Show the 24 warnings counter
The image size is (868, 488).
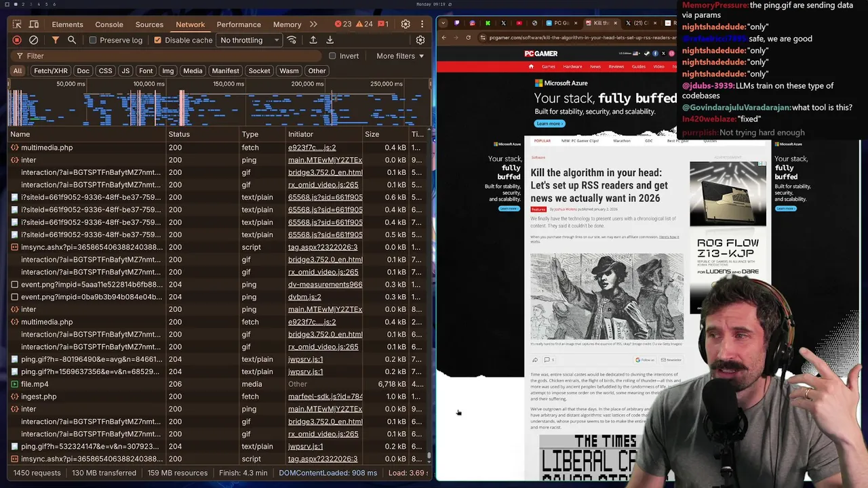tap(364, 24)
